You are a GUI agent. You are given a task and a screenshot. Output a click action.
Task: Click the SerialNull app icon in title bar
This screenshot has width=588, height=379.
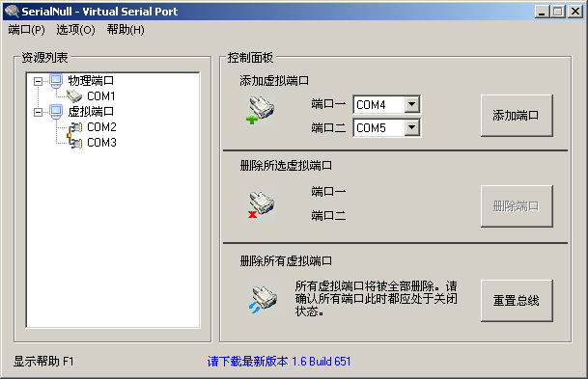12,12
